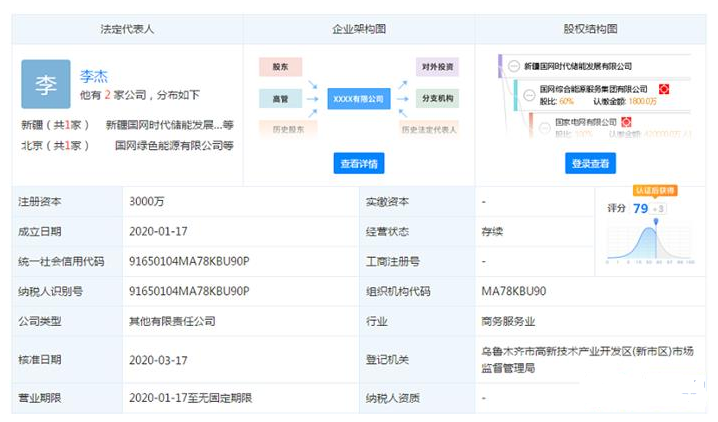
Task: Click the score distribution chart
Action: [x=650, y=242]
